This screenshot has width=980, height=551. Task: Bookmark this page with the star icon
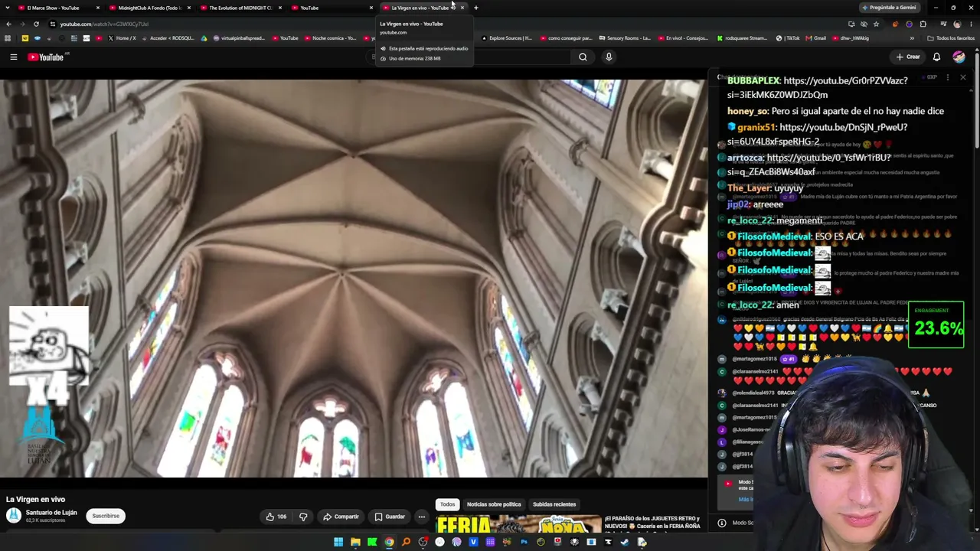(876, 24)
